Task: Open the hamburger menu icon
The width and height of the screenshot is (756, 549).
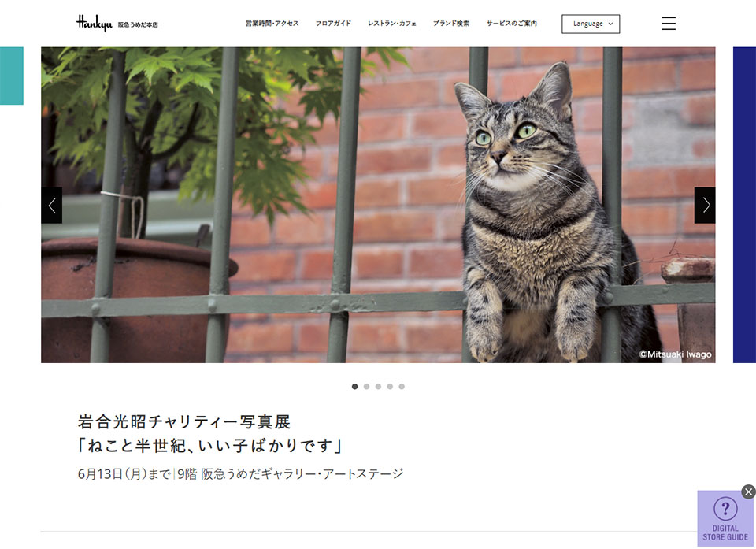Action: click(668, 23)
